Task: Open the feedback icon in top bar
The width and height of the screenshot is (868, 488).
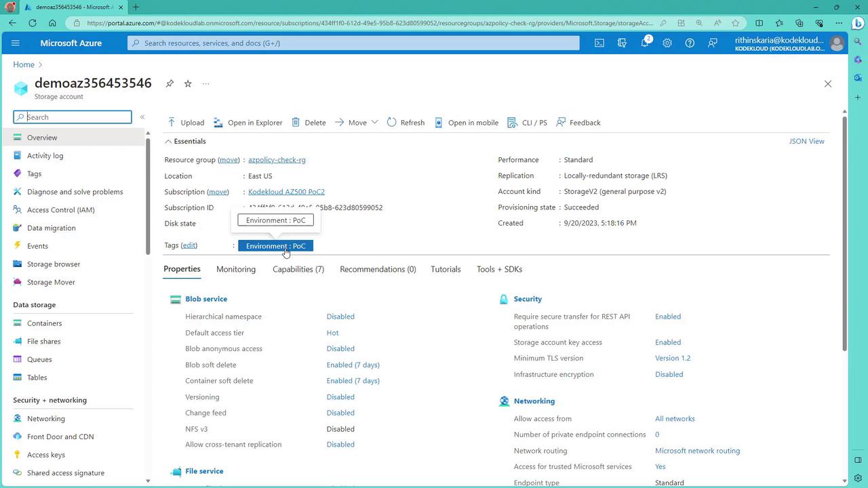Action: click(713, 43)
